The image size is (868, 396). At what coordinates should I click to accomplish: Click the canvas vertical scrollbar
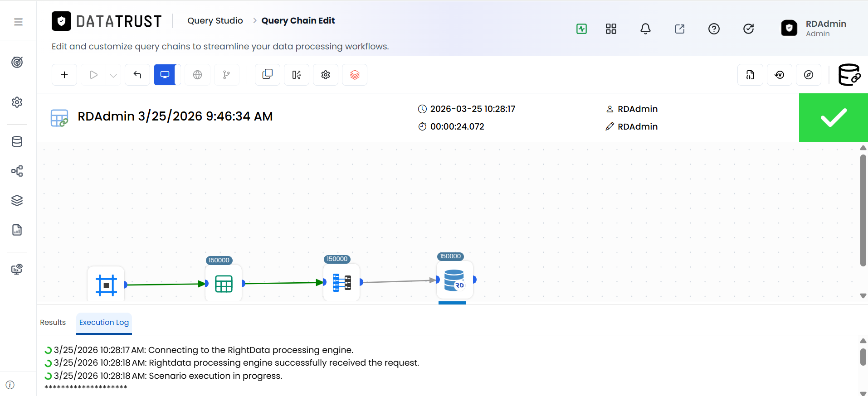pyautogui.click(x=863, y=211)
